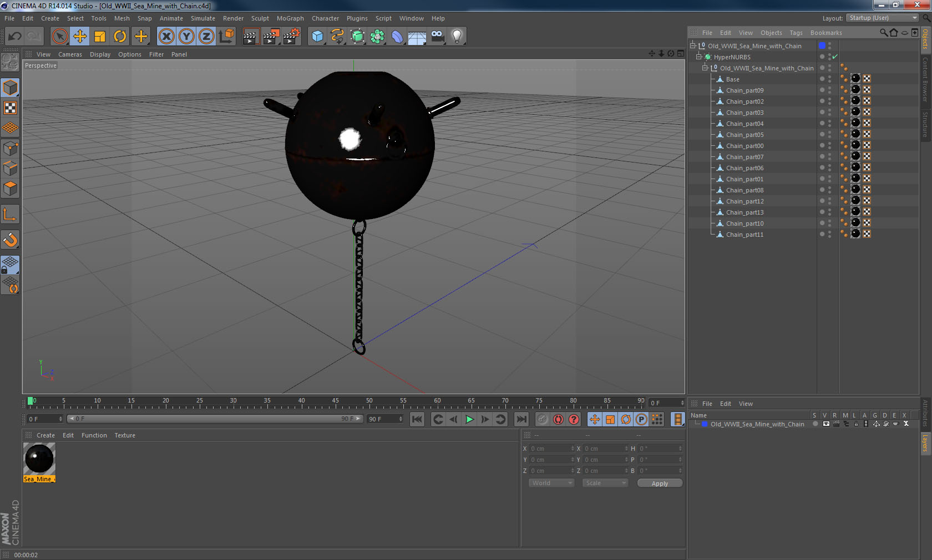Add a Light object
The height and width of the screenshot is (560, 932).
pyautogui.click(x=457, y=37)
